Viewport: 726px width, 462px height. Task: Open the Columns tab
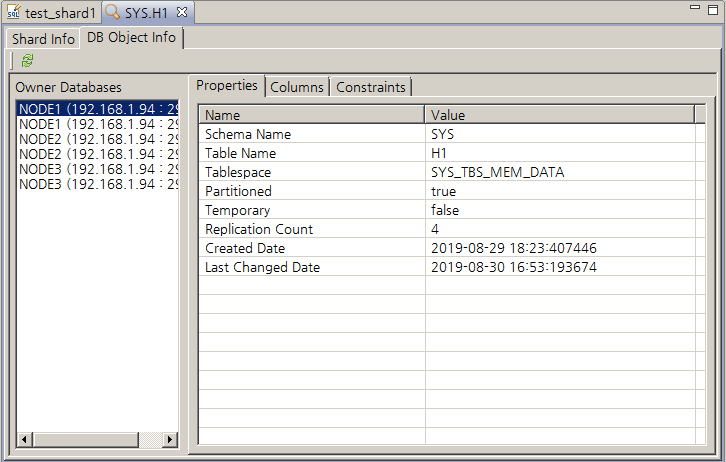coord(297,87)
